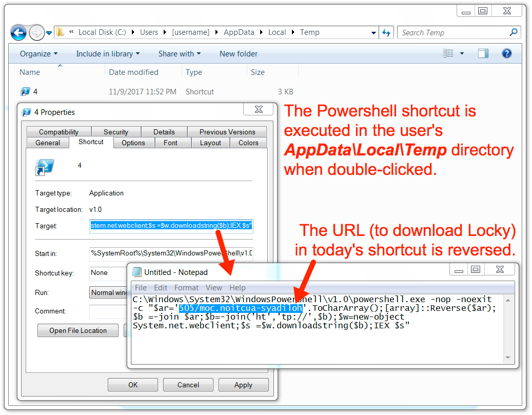
Task: Click the PowerShell shortcut icon in Properties
Action: 45,167
